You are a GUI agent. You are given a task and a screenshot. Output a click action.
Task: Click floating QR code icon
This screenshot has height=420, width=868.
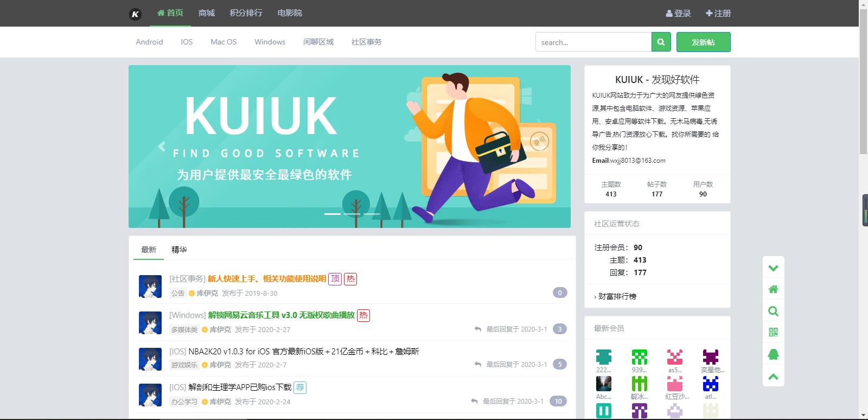point(774,332)
